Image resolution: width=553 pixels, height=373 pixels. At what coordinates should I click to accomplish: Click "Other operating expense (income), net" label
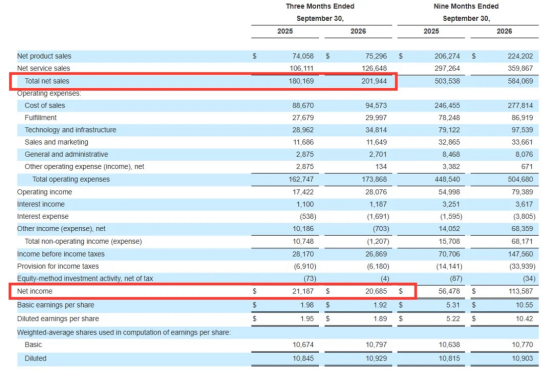[x=84, y=166]
